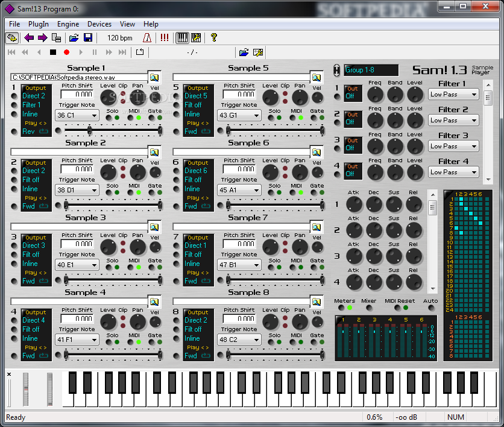Click the transport stop button
Screen dimensions: 504x427
[x=53, y=52]
